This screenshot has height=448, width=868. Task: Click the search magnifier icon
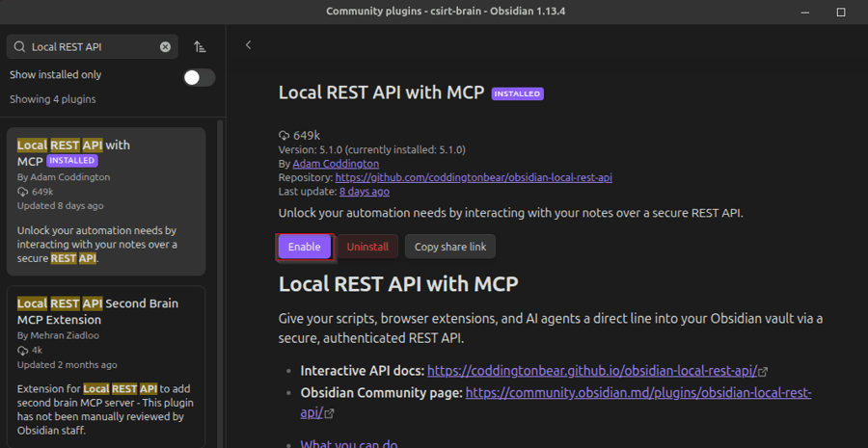tap(19, 47)
